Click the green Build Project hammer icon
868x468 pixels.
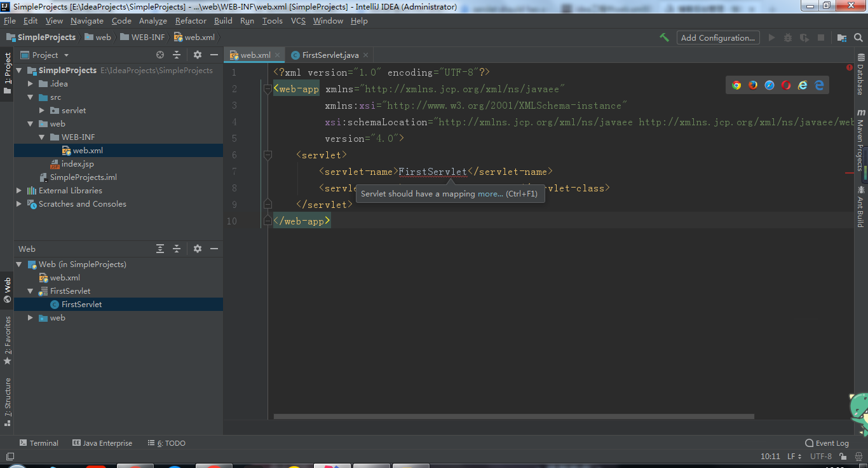click(x=664, y=38)
